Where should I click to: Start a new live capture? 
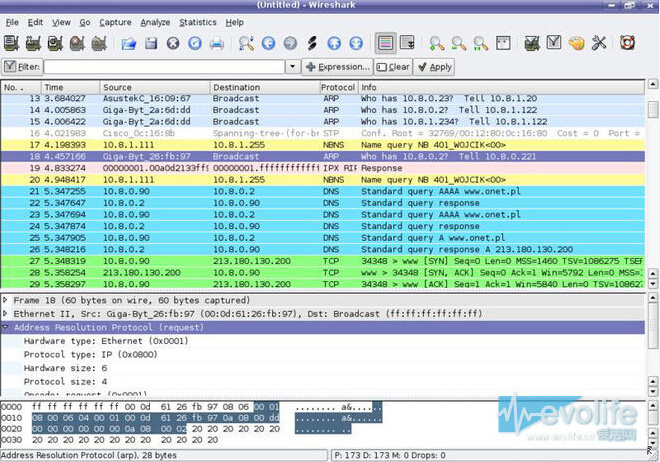click(x=55, y=43)
